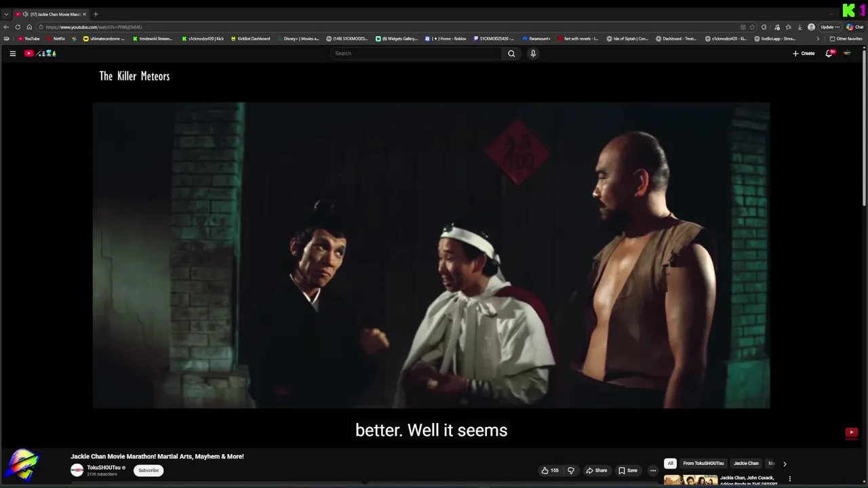This screenshot has height=488, width=868.
Task: Open the YouTube hamburger guide menu
Action: 12,54
